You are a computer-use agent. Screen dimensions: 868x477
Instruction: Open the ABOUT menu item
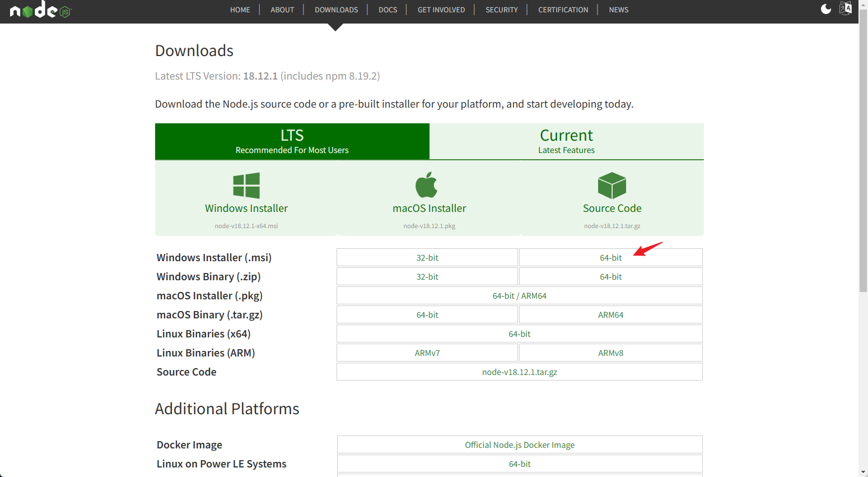(x=282, y=10)
